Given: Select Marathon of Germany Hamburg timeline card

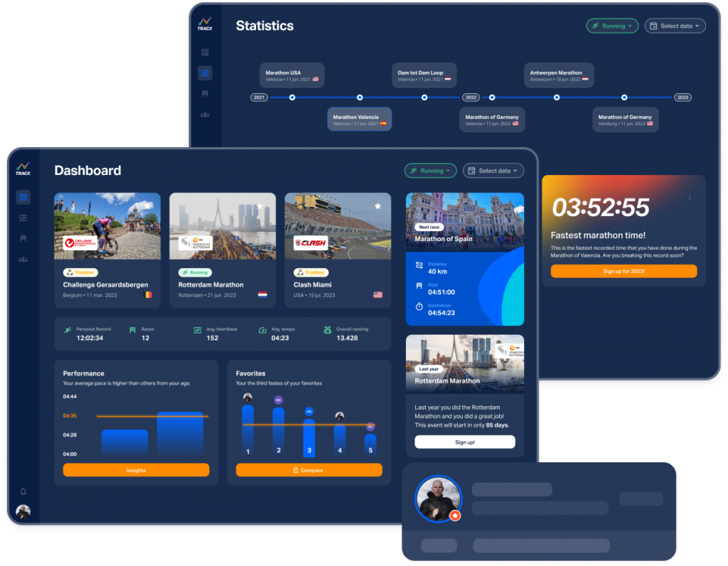Looking at the screenshot, I should point(626,119).
